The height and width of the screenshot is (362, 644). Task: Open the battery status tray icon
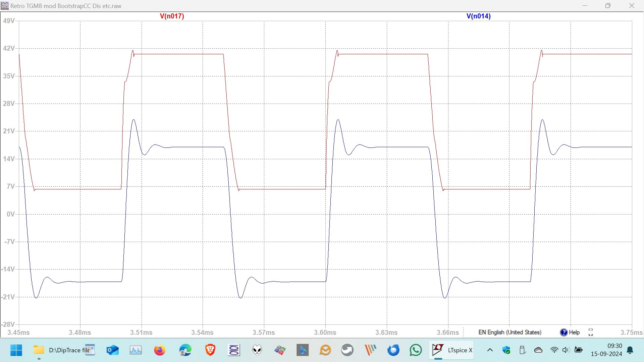pyautogui.click(x=578, y=350)
